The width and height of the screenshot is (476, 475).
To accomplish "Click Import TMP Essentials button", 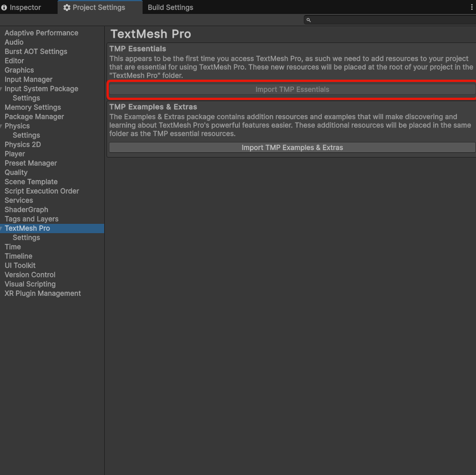I will click(292, 90).
